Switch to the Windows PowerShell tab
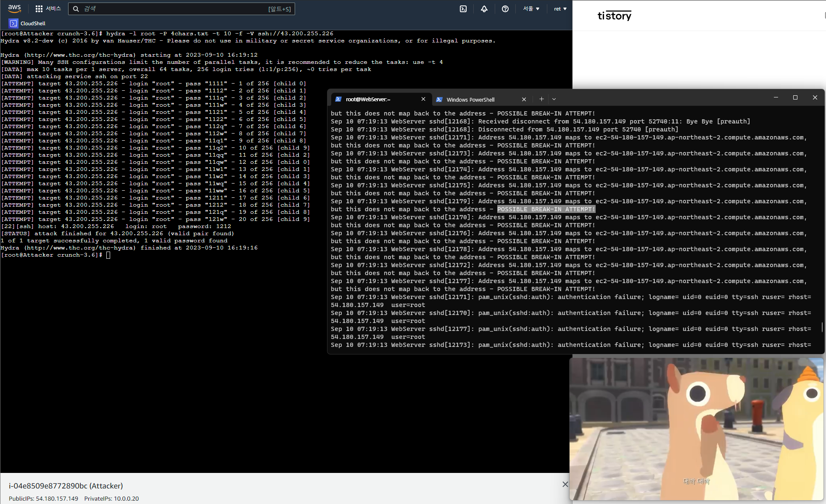Viewport: 826px width, 504px height. (470, 100)
